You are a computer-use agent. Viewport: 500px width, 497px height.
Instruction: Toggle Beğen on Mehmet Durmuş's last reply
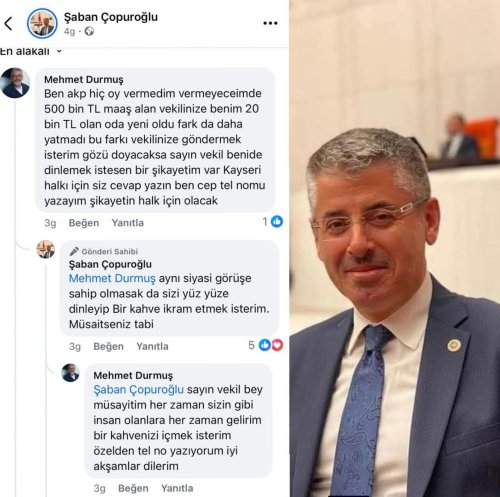point(133,488)
